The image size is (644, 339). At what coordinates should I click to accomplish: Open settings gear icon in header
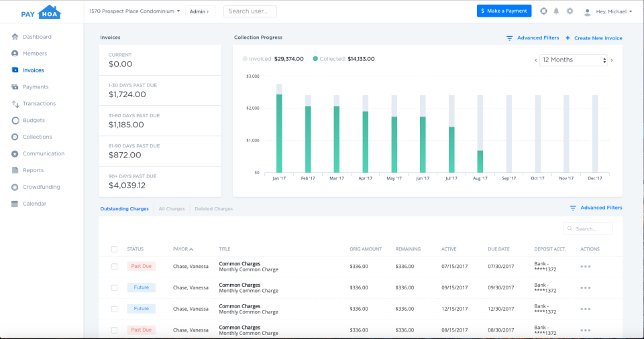point(570,11)
